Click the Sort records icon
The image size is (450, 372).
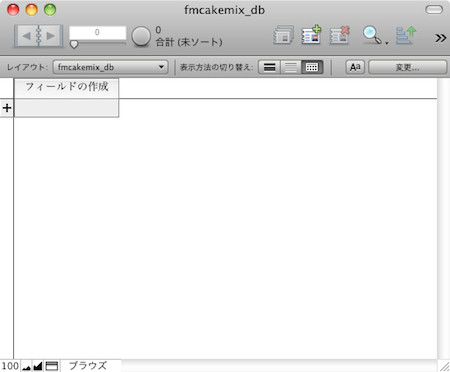click(x=406, y=35)
